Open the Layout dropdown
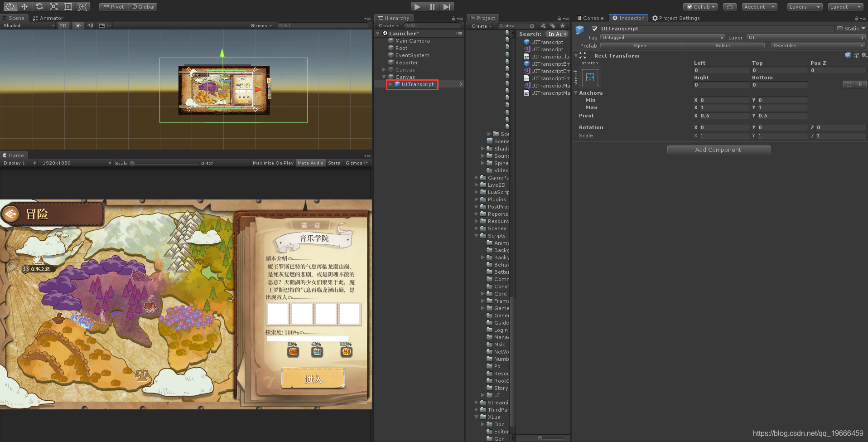Image resolution: width=868 pixels, height=442 pixels. (844, 7)
